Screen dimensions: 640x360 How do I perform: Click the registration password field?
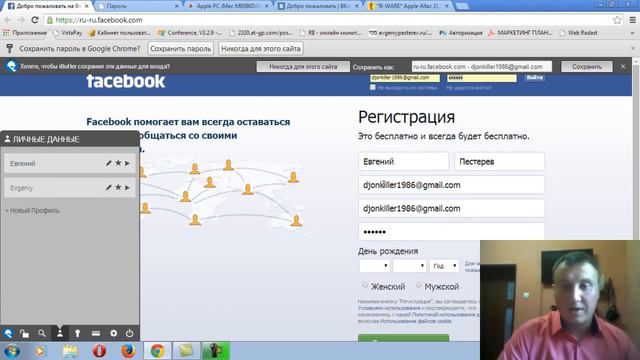(x=451, y=232)
